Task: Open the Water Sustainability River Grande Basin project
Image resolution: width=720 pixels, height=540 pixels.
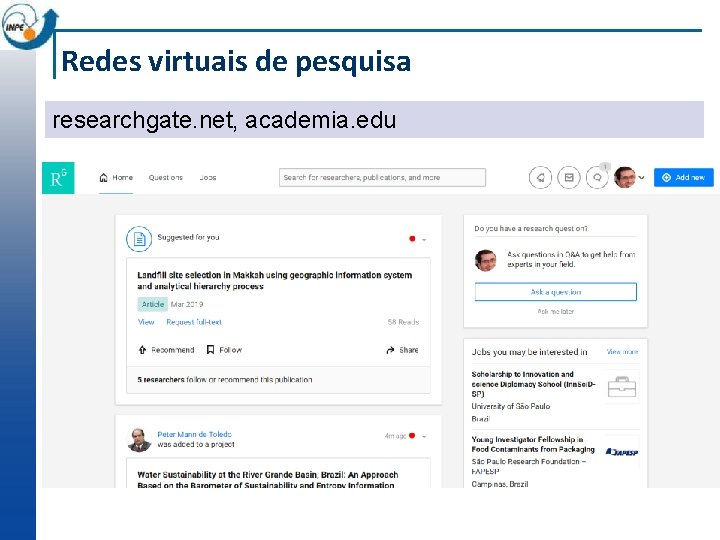Action: pyautogui.click(x=268, y=480)
